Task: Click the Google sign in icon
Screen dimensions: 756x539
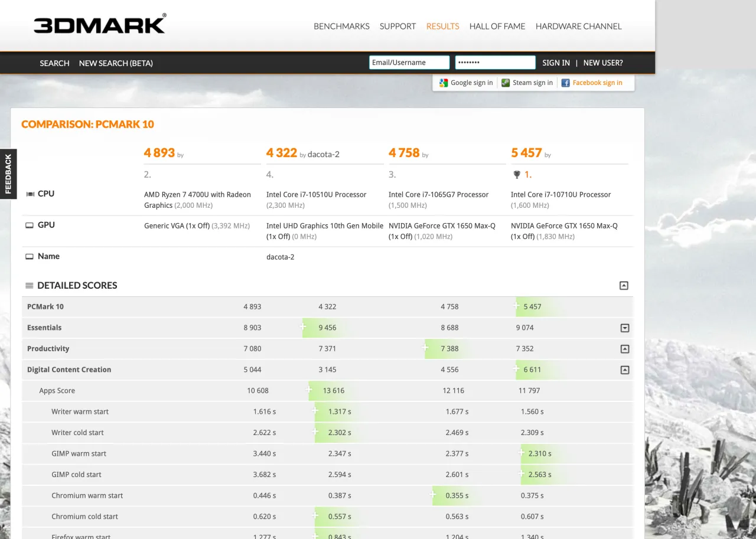Action: coord(444,83)
